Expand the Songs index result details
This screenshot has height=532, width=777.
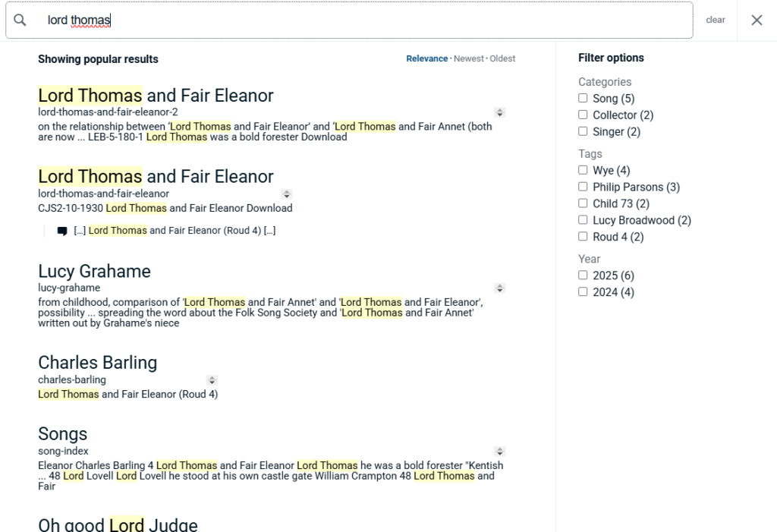pos(499,452)
